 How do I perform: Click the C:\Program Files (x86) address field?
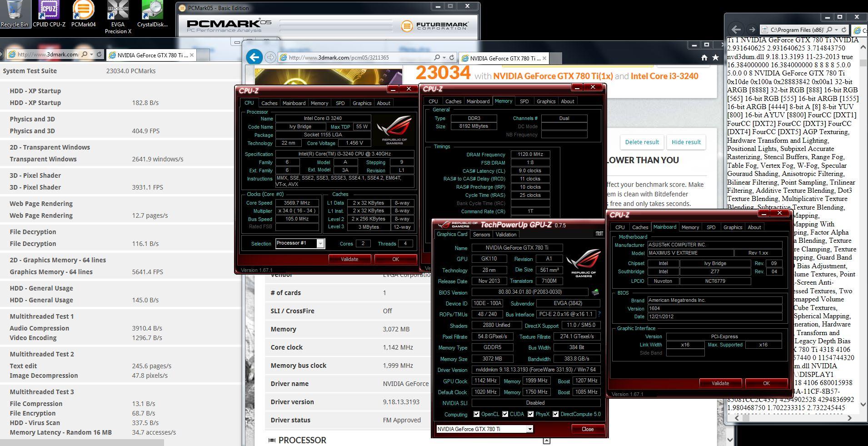[x=797, y=30]
